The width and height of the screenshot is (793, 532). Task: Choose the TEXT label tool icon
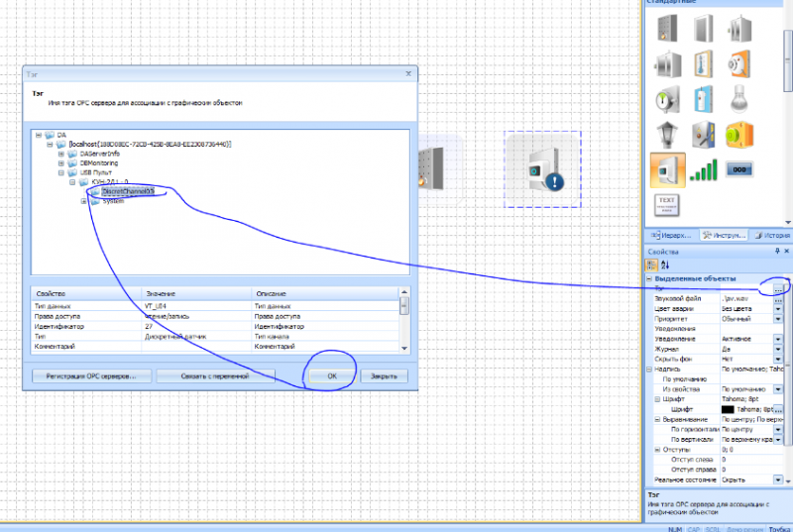666,205
